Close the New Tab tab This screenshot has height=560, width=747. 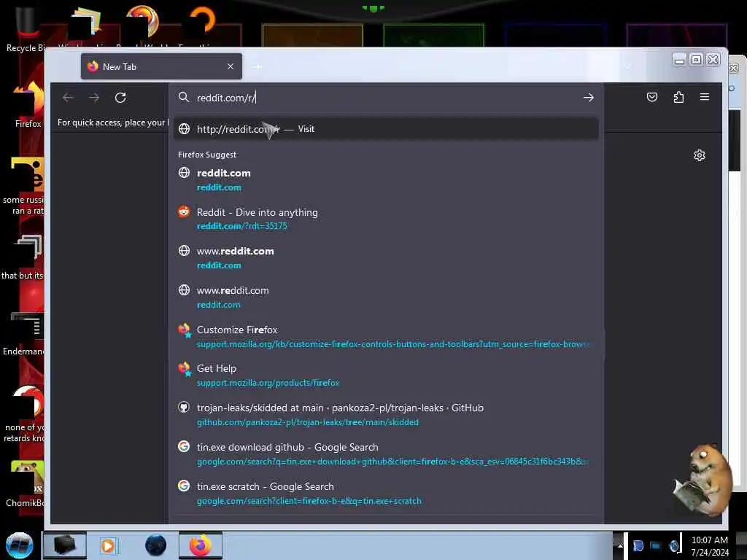[x=231, y=66]
